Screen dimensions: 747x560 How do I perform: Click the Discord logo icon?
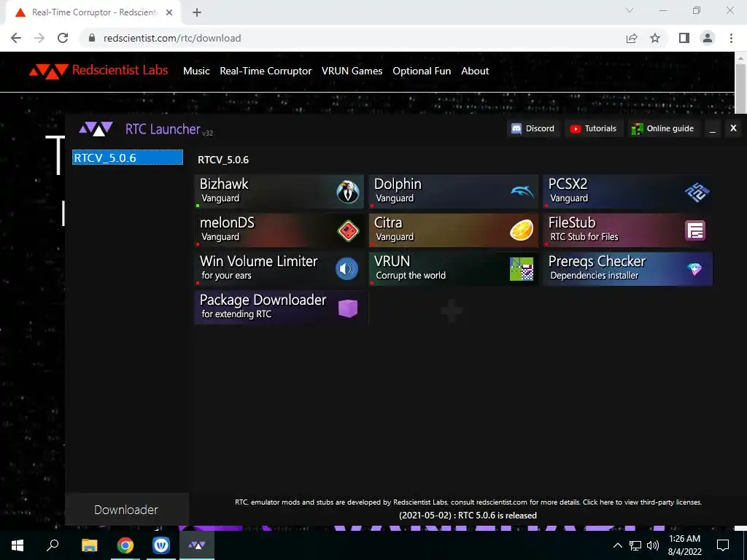coord(516,128)
